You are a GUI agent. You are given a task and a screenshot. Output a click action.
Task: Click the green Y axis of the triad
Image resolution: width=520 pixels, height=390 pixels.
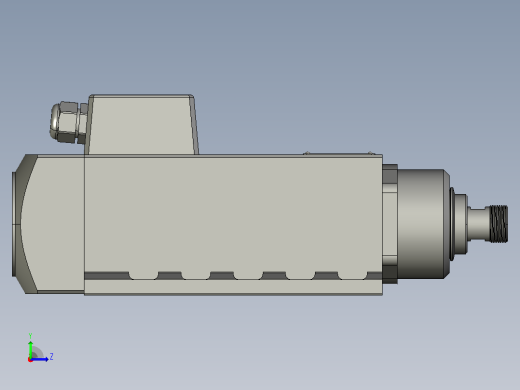[x=31, y=349]
